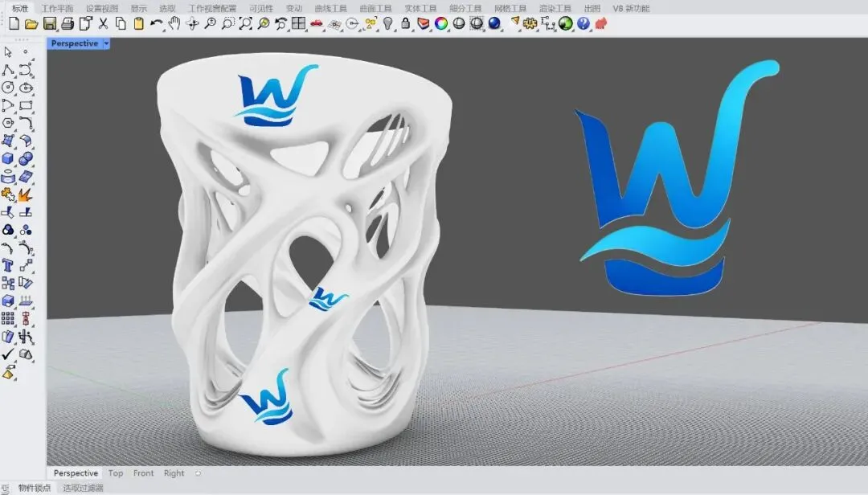The height and width of the screenshot is (495, 868).
Task: Click the Undo arrow icon
Action: pos(157,23)
